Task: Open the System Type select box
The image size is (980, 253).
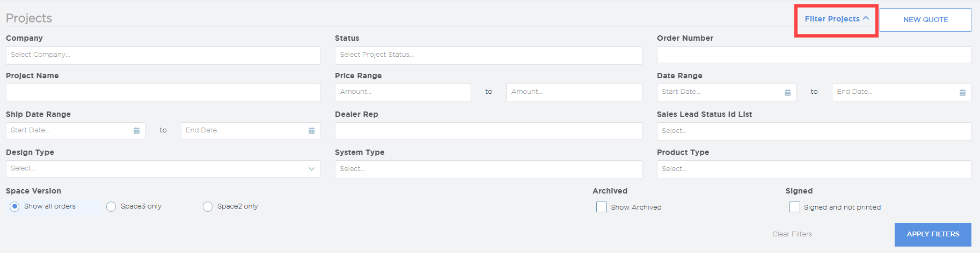Action: coord(488,169)
